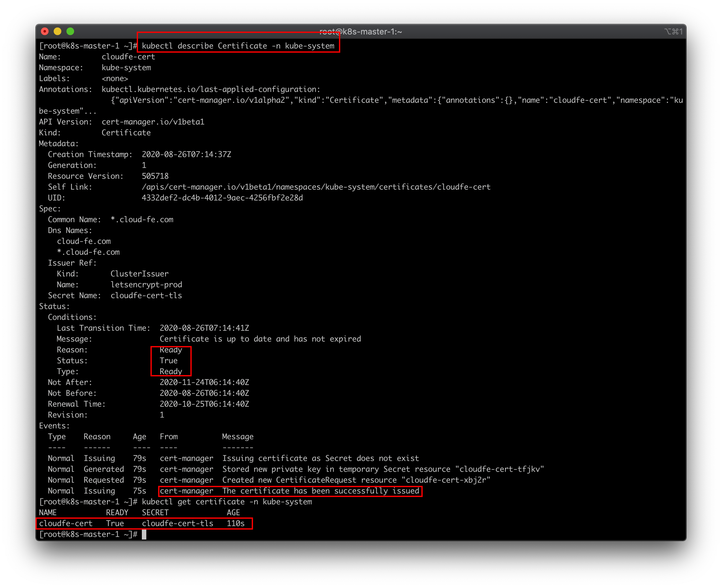Click cloudfe-cert-tls in the SECRET column

point(177,523)
